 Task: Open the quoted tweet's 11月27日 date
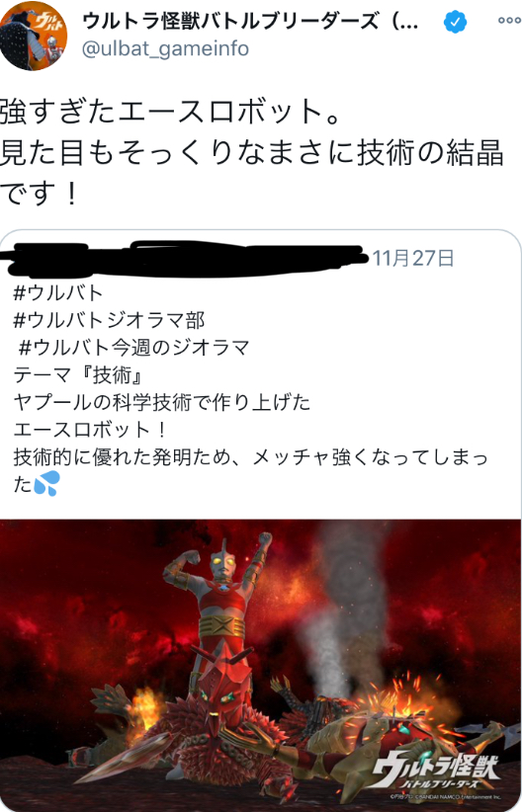pos(413,258)
